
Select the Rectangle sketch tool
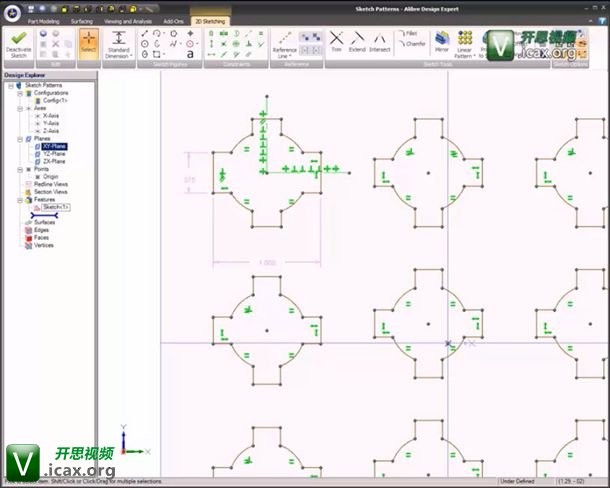(x=156, y=54)
